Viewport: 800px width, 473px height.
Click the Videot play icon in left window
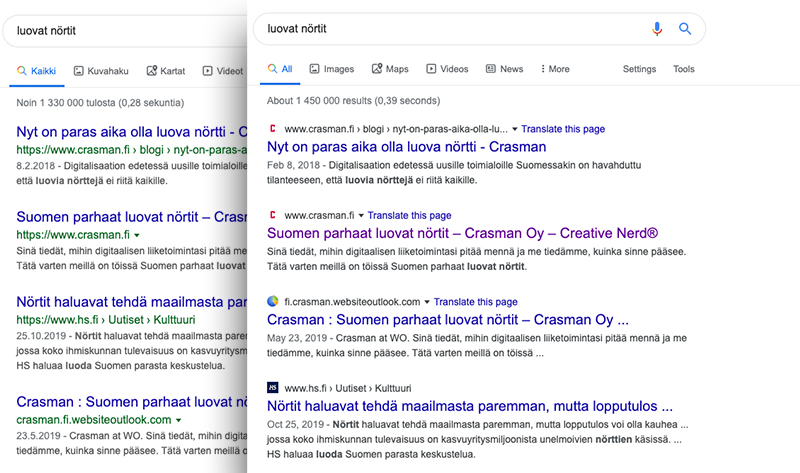207,71
